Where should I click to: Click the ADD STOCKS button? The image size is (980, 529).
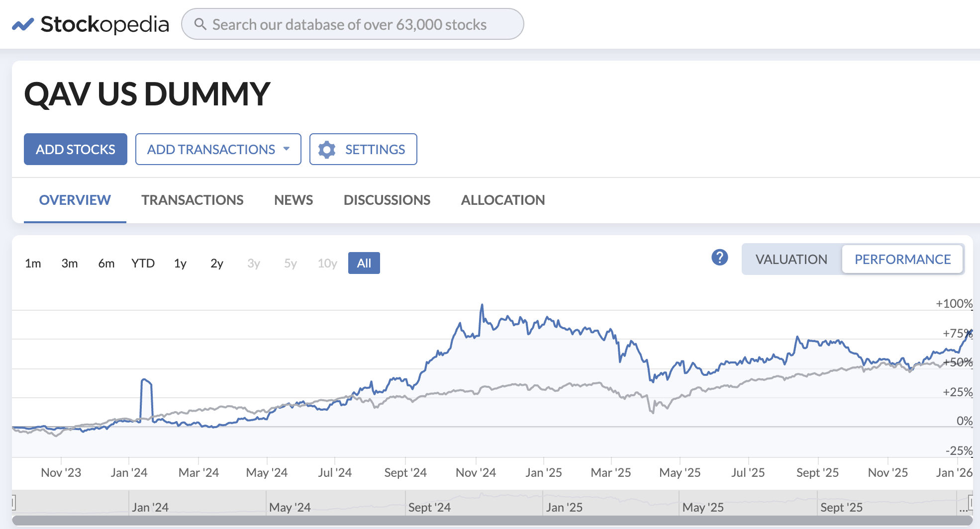[75, 149]
